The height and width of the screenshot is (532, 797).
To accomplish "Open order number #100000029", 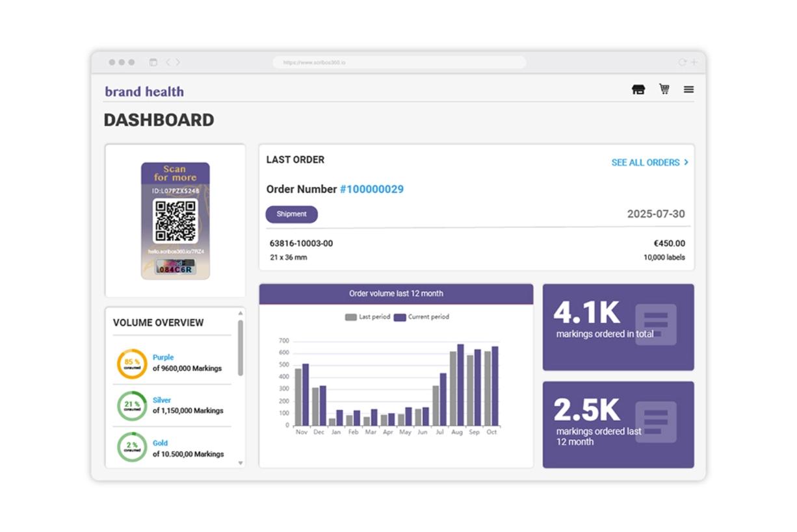I will (x=371, y=189).
